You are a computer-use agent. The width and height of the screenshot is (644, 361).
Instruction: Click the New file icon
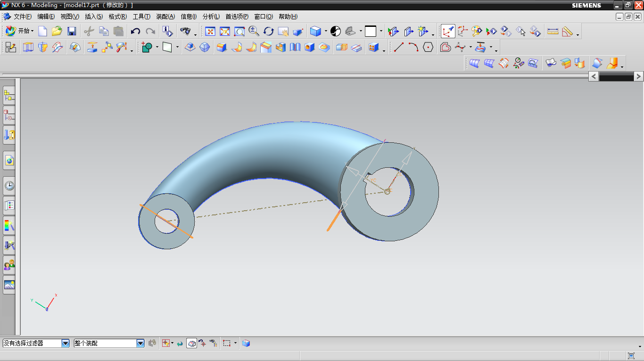tap(42, 32)
